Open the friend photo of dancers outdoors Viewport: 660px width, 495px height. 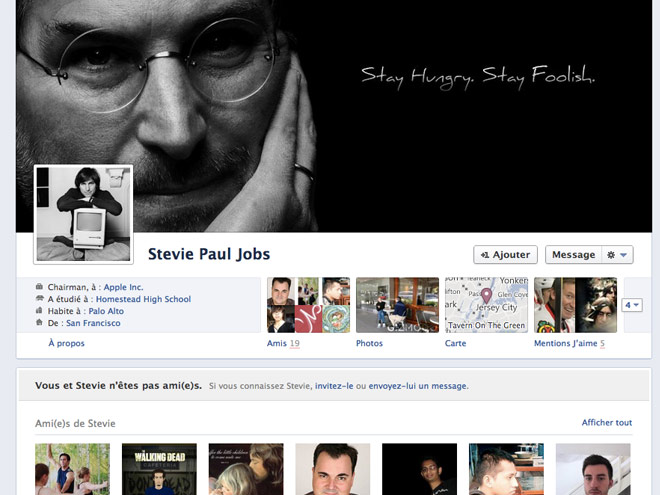72,469
